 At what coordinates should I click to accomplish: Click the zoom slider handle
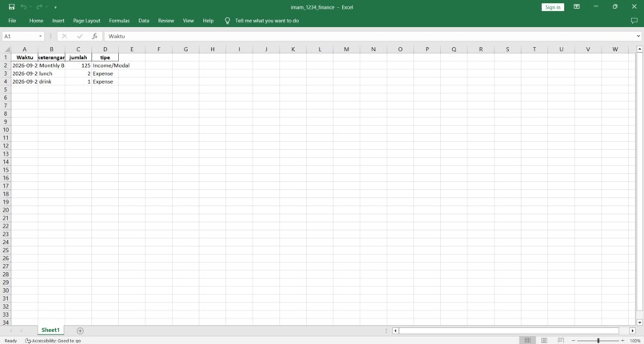(x=598, y=341)
